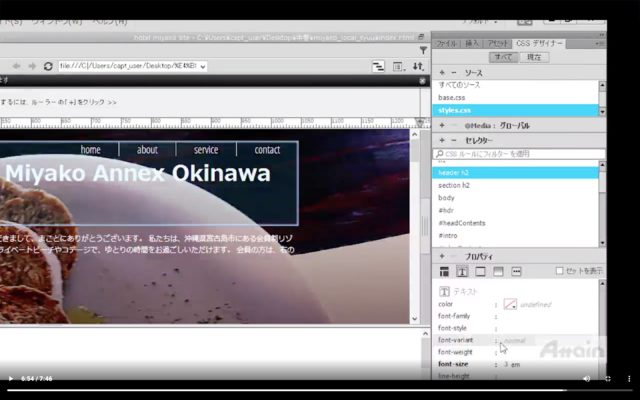Add a selector with the plus icon
The image size is (640, 400).
coord(442,140)
